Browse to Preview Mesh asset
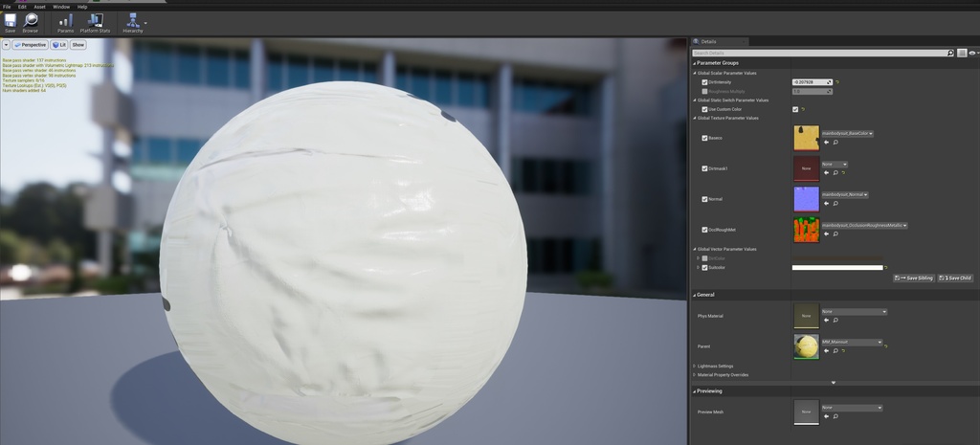The width and height of the screenshot is (980, 445). (x=835, y=416)
